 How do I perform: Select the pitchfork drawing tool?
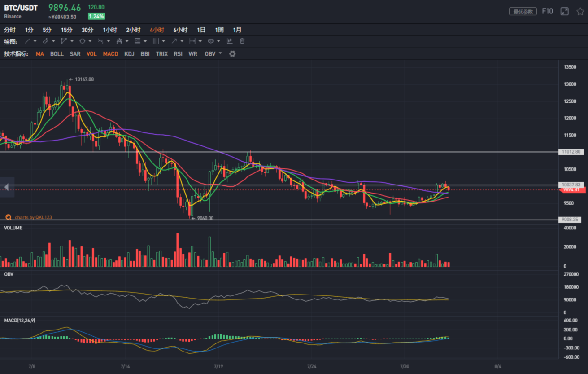pos(119,41)
